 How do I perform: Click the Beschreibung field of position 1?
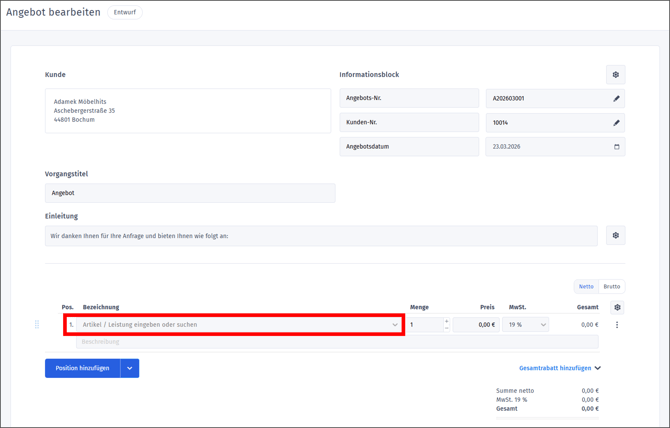[x=337, y=342]
